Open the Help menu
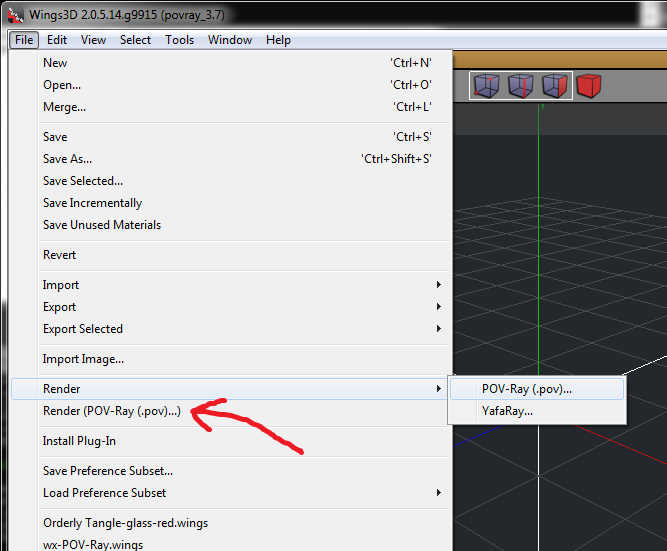This screenshot has height=551, width=667. (278, 40)
